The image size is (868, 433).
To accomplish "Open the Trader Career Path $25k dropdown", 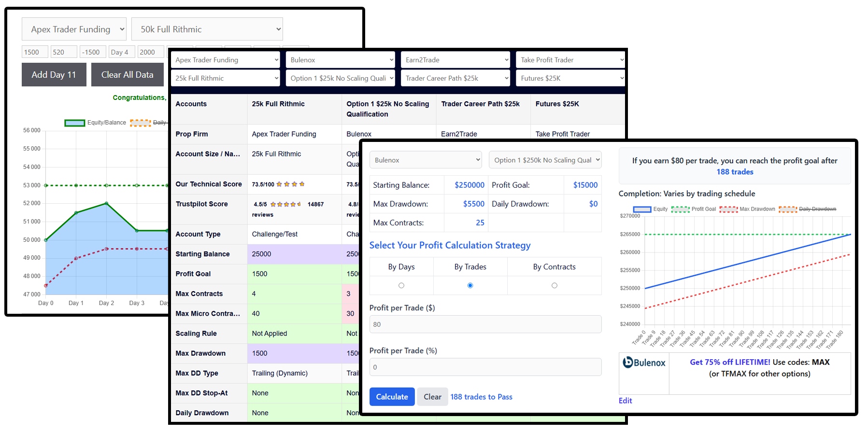I will tap(455, 78).
